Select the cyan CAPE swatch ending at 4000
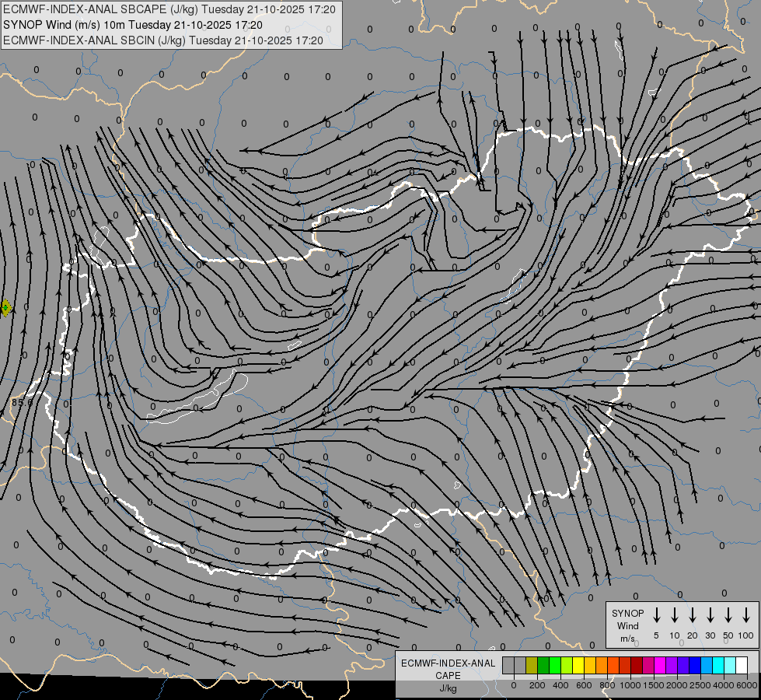Screen dimensions: 761x700 coord(719,665)
